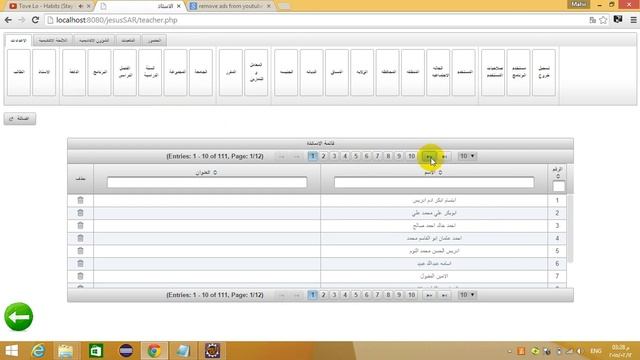Go to page 3 in bottom paginator

click(x=334, y=295)
